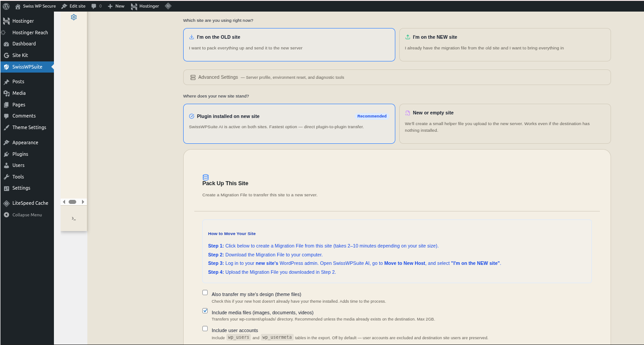This screenshot has width=644, height=345.
Task: Uncheck 'Include media files' checkbox
Action: (x=205, y=311)
